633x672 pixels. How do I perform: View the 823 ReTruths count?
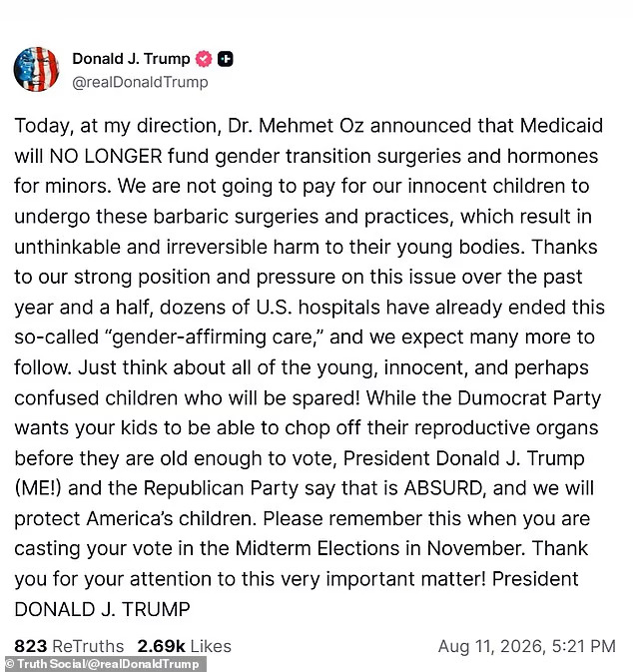pyautogui.click(x=69, y=646)
